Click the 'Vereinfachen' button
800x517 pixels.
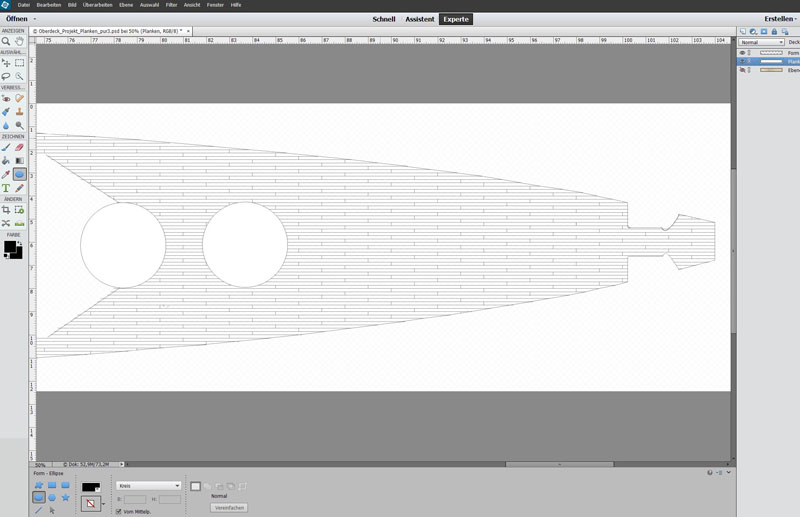(x=229, y=507)
